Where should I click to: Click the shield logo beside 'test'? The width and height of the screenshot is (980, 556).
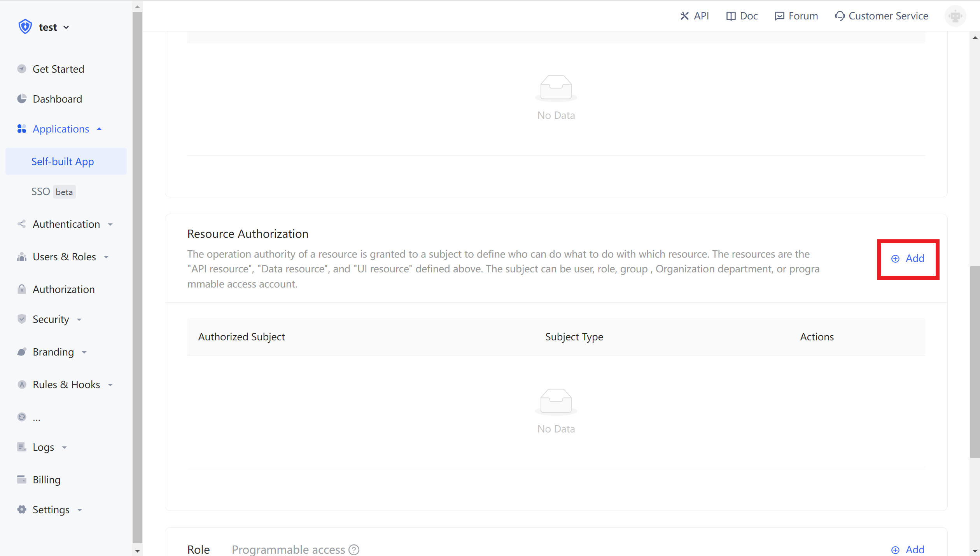click(x=24, y=26)
